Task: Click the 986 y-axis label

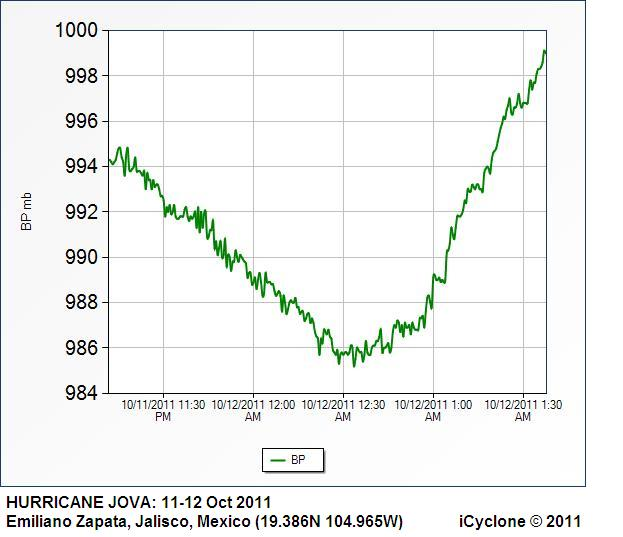Action: (81, 348)
